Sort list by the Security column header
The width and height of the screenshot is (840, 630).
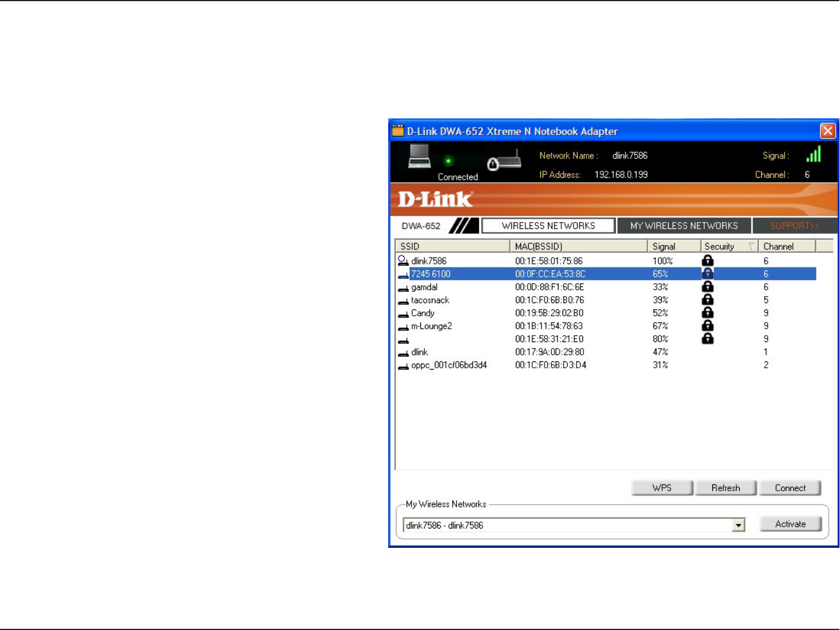729,247
